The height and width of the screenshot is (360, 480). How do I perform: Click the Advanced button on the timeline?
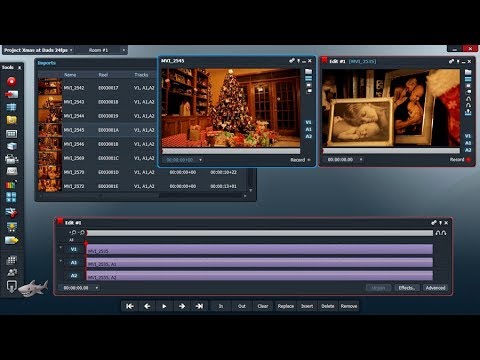click(435, 288)
